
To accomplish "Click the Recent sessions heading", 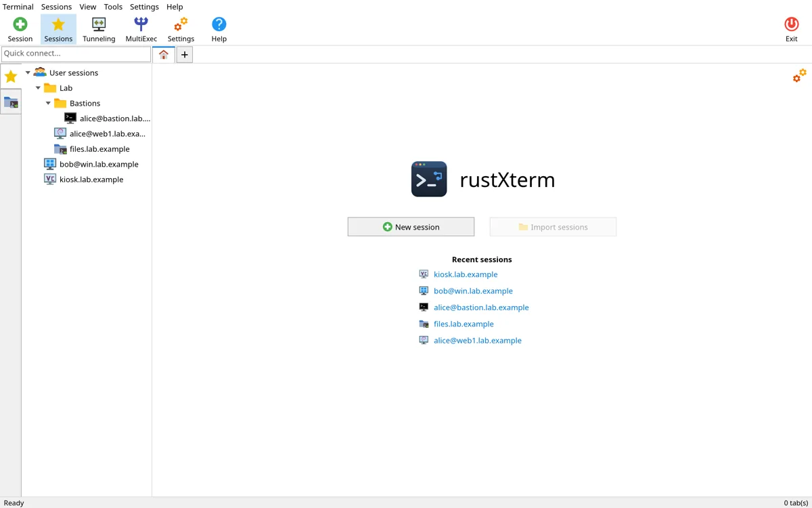I will pos(482,259).
